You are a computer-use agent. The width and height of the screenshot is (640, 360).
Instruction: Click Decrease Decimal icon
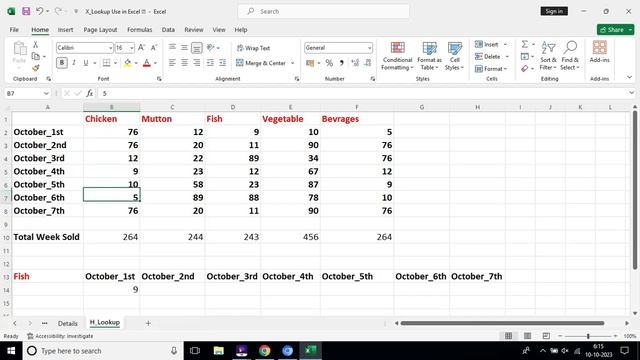[368, 63]
